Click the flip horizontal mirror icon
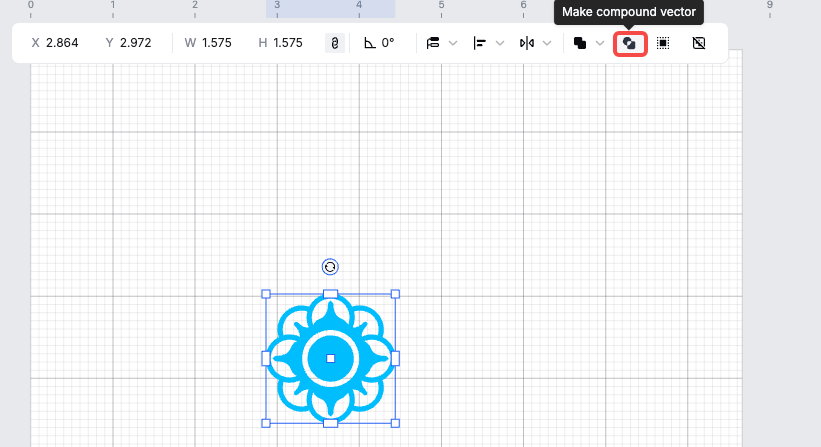Screen dimensions: 821x447 tap(526, 43)
